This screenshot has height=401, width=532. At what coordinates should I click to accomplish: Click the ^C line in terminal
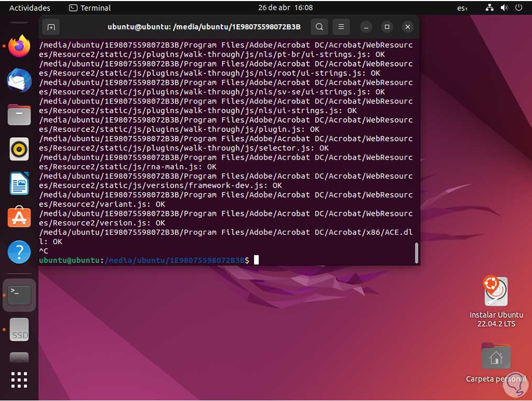pos(43,251)
